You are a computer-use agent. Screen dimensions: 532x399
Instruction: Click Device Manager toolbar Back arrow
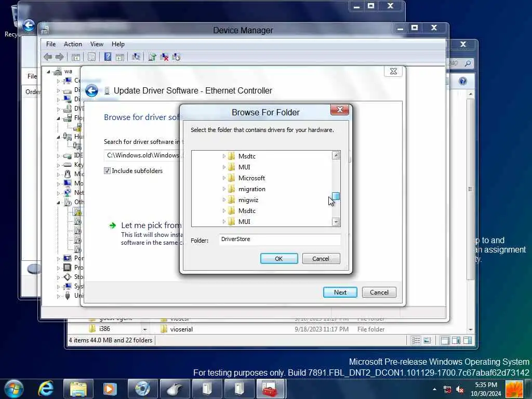pos(48,57)
